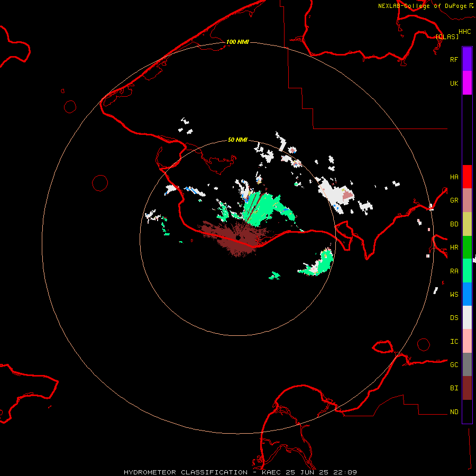The width and height of the screenshot is (476, 476).
Task: Click the 'BI' legend label
Action: click(x=454, y=388)
